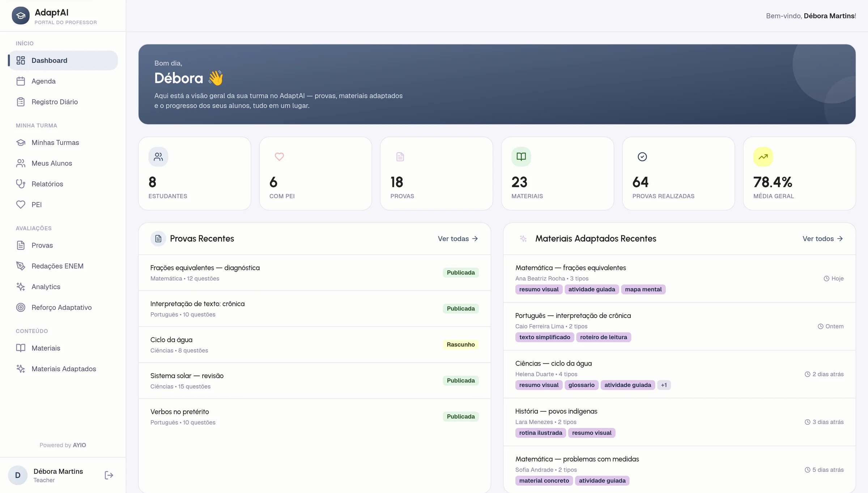Click the Hoje clock icon

tap(826, 279)
